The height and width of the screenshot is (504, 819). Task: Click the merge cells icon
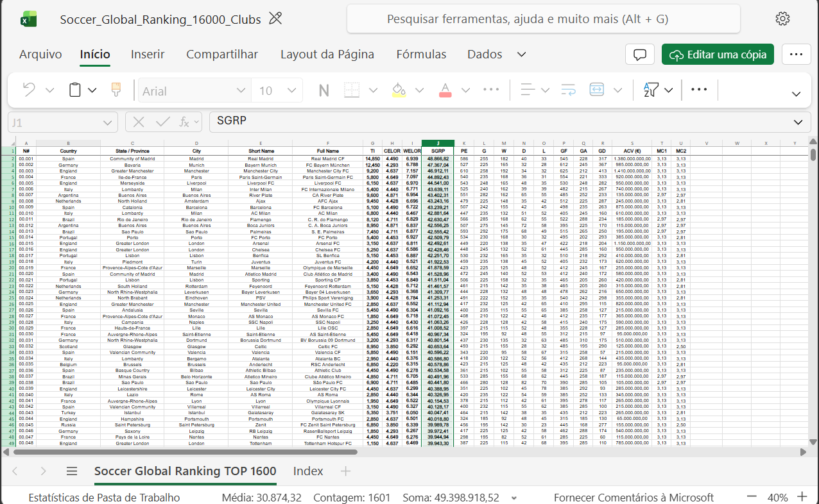pos(598,90)
